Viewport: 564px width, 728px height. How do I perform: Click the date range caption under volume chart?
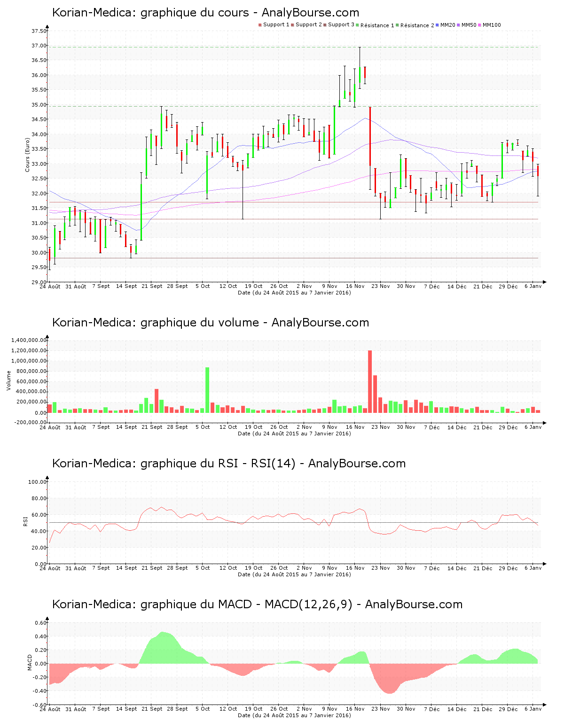pos(294,434)
